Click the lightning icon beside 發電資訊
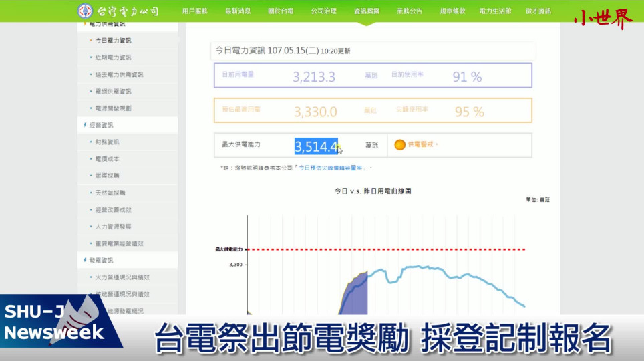644x361 pixels. click(x=85, y=260)
